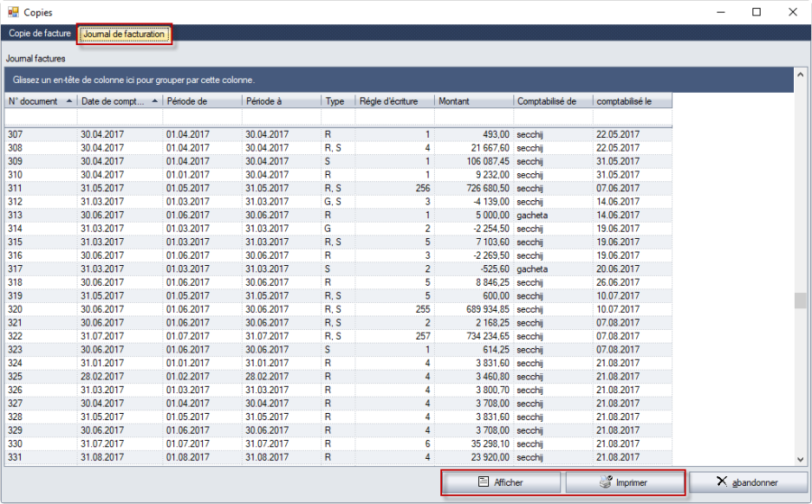This screenshot has height=504, width=812.
Task: Click amount 35 298,10 in row 330
Action: pos(491,444)
